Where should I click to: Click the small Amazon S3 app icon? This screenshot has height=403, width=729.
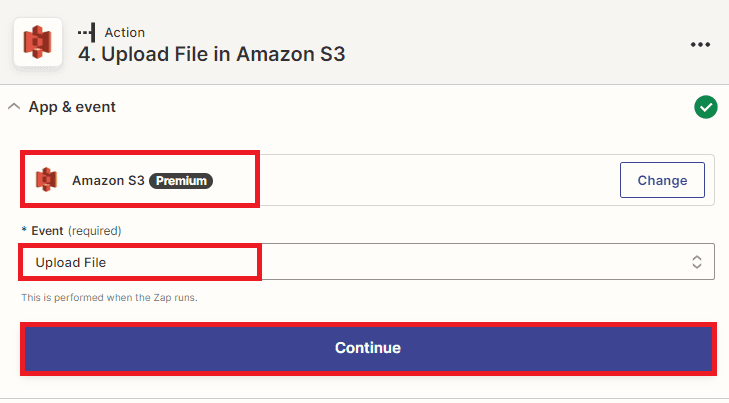(46, 180)
